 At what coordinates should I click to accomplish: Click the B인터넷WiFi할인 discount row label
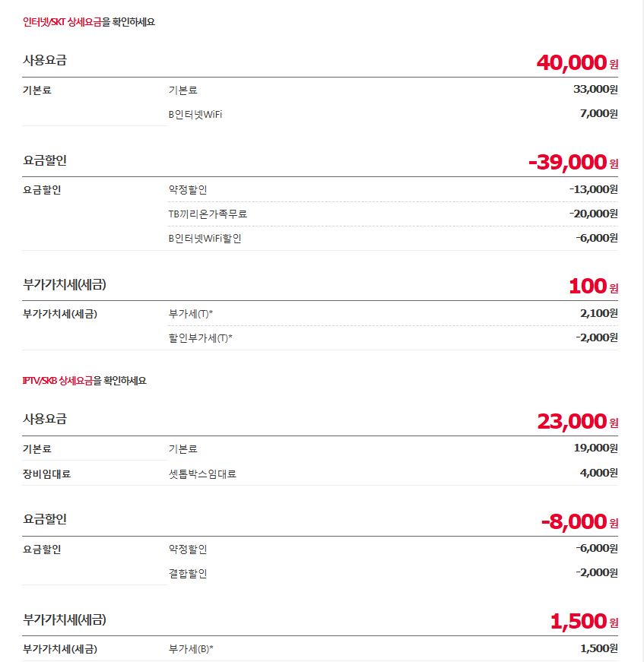(x=205, y=238)
